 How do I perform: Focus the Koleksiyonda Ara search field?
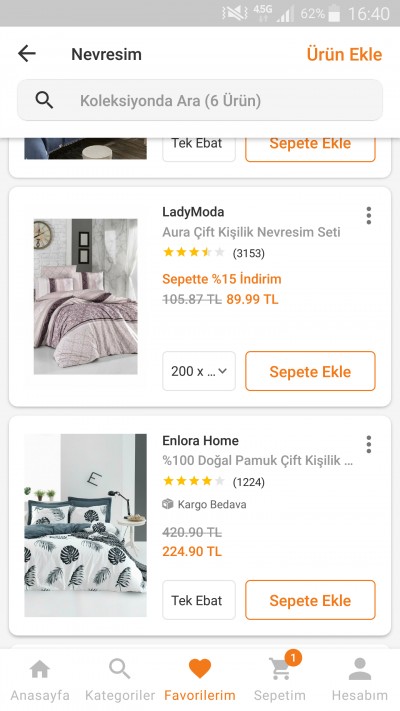(x=200, y=100)
